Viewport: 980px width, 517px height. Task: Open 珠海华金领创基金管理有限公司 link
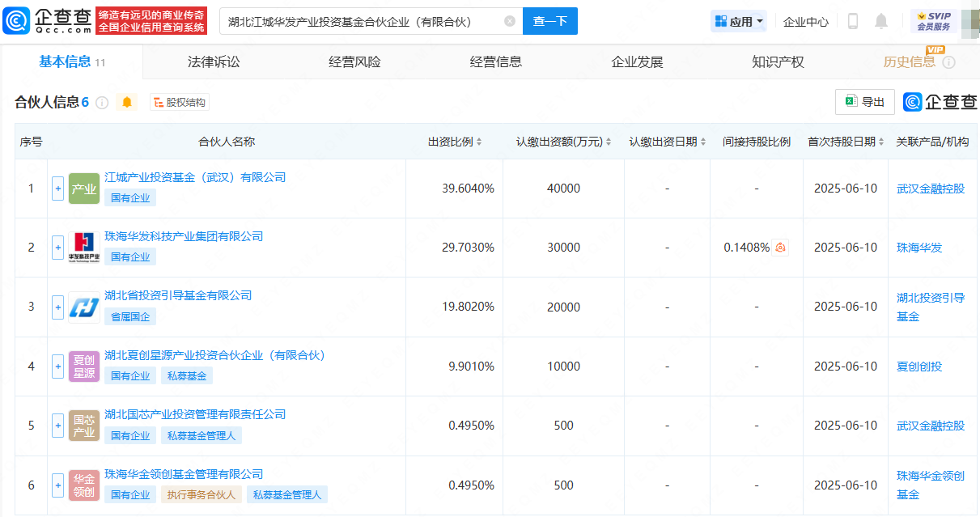pyautogui.click(x=184, y=474)
